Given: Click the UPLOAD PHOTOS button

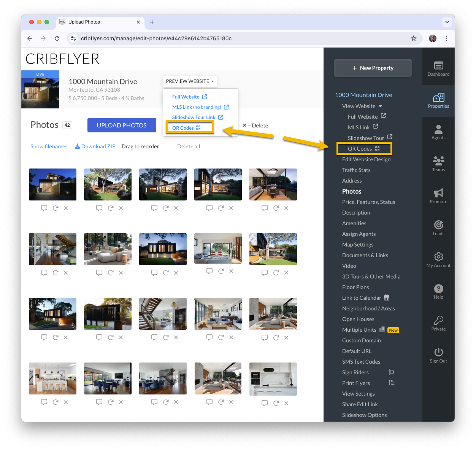Looking at the screenshot, I should click(x=122, y=125).
